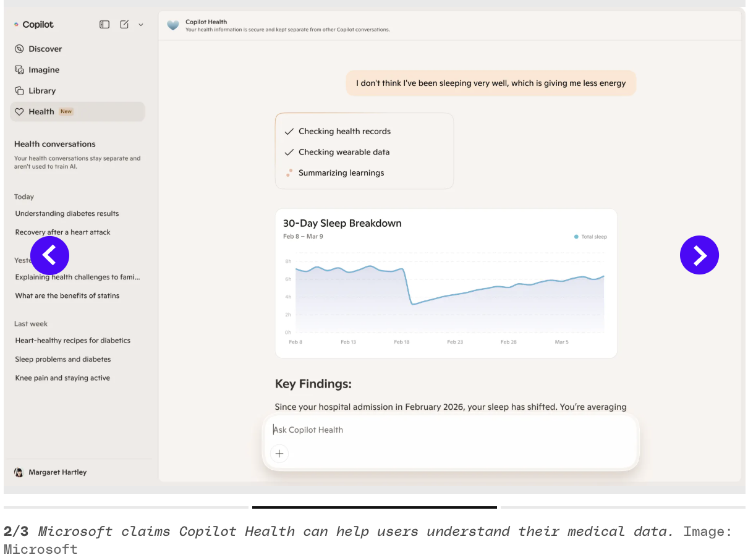Click the Copilot Health heart icon in header
Screen dimensions: 748x560
pos(173,25)
